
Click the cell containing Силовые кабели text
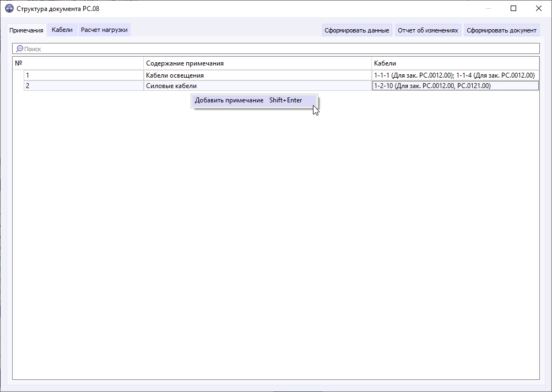pyautogui.click(x=165, y=85)
